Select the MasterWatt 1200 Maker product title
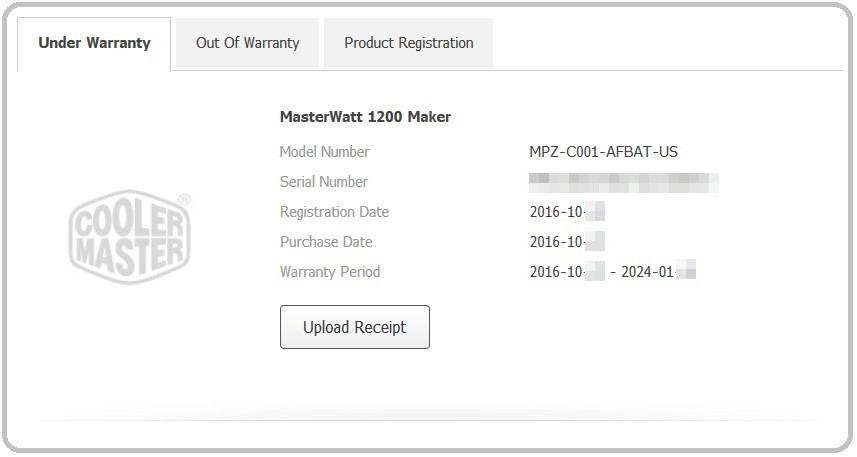Screen dimensions: 857x457 tap(365, 116)
